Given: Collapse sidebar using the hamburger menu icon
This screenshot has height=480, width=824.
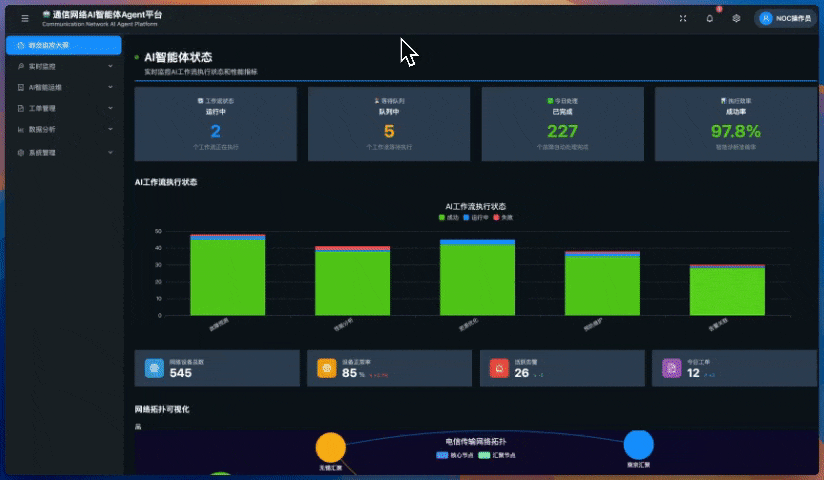Looking at the screenshot, I should coord(25,18).
